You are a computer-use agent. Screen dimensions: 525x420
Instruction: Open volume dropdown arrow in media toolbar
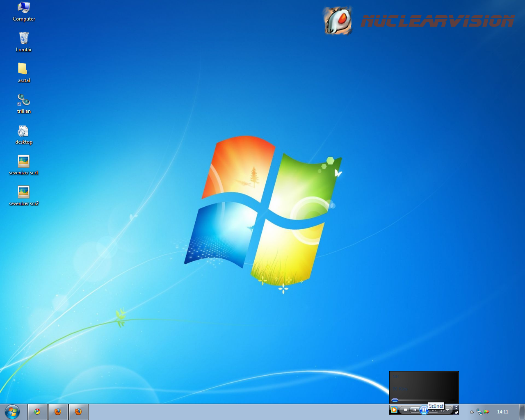click(x=447, y=410)
